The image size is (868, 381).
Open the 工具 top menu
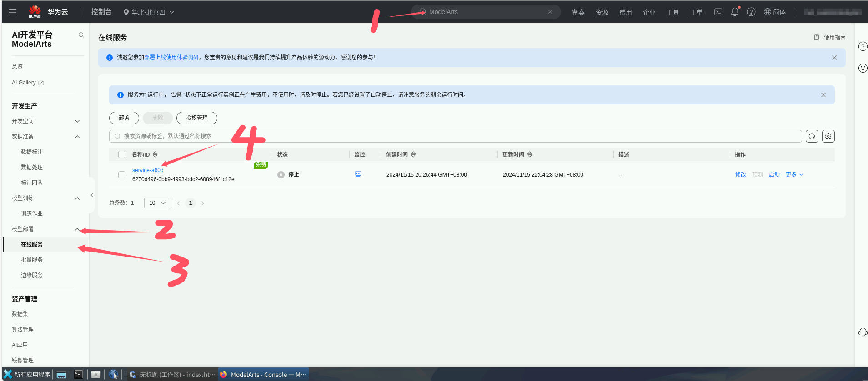pos(673,12)
